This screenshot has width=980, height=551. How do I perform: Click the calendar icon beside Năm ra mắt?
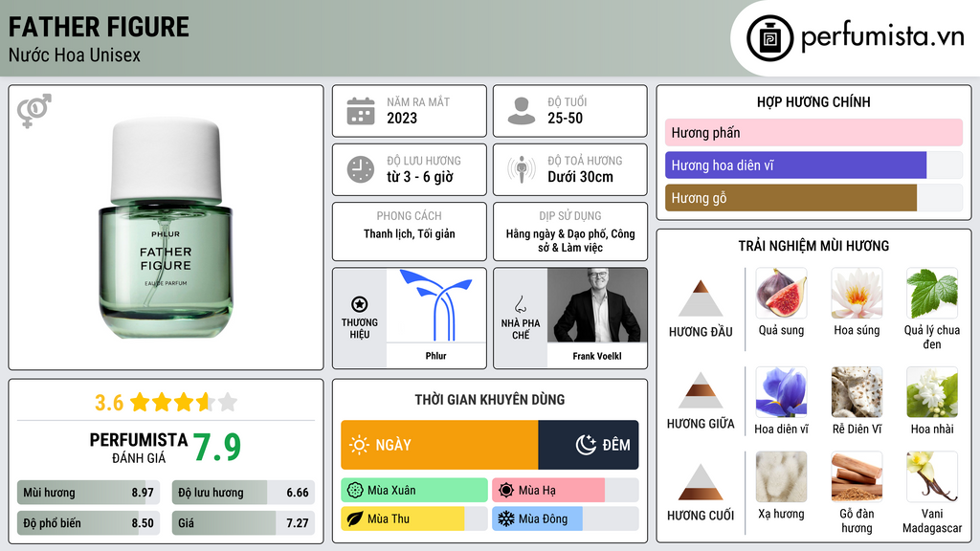click(x=361, y=111)
